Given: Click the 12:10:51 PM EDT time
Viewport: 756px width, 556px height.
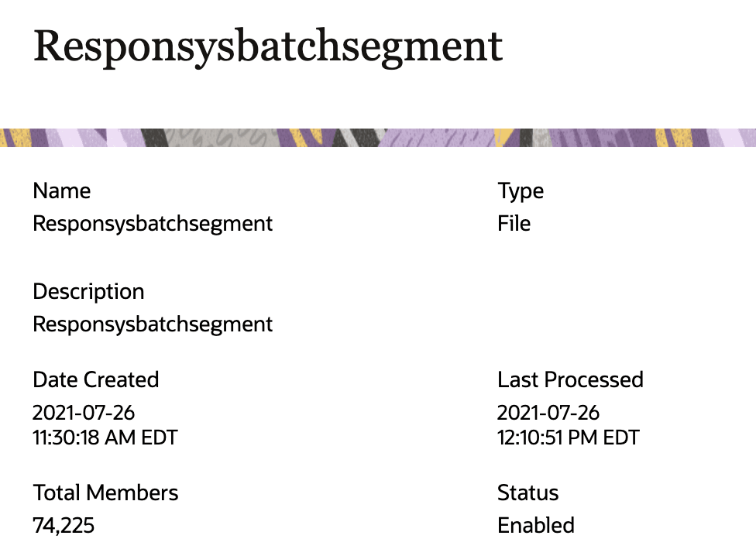Looking at the screenshot, I should pos(569,438).
